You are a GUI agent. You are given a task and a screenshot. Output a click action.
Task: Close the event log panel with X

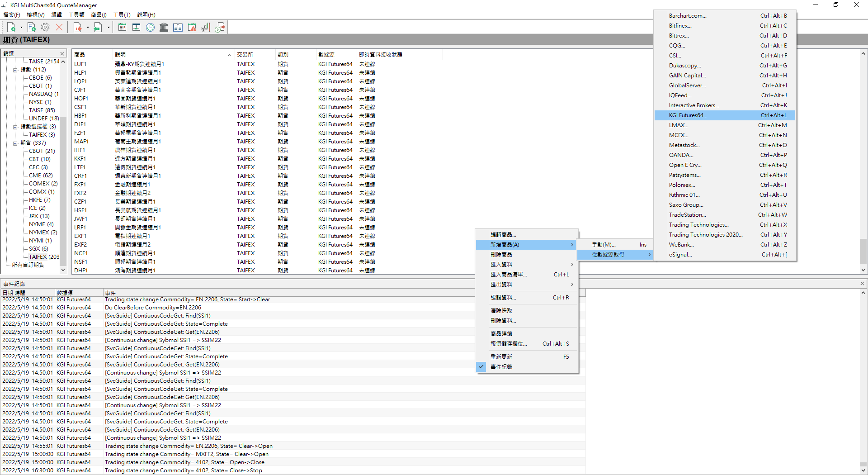(x=862, y=284)
